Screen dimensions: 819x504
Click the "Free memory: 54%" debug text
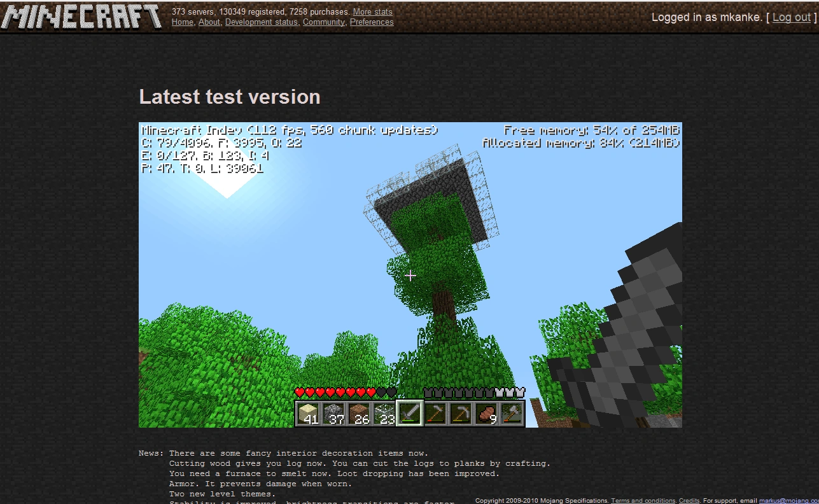pos(592,130)
